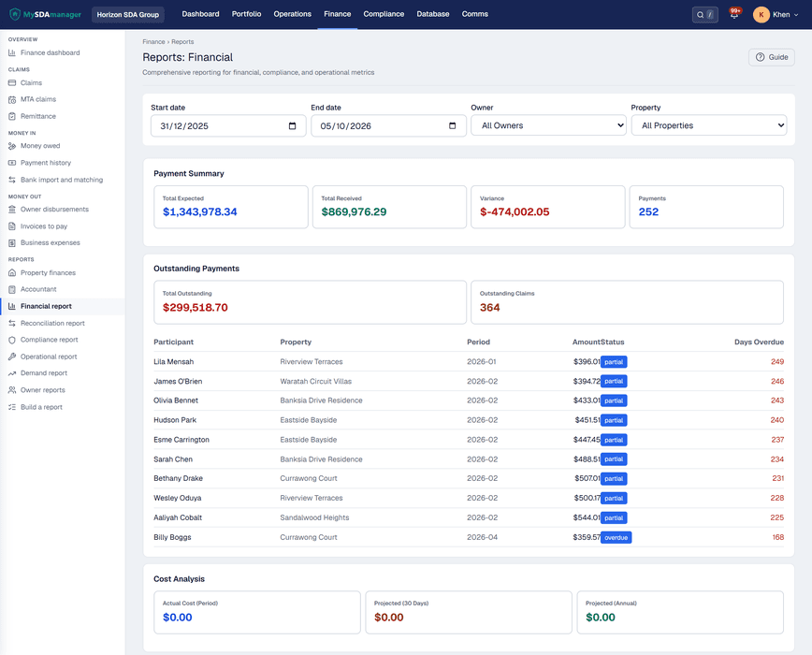Click Banksia Drive Residence in Olivia Bennet row
812x655 pixels.
point(321,400)
